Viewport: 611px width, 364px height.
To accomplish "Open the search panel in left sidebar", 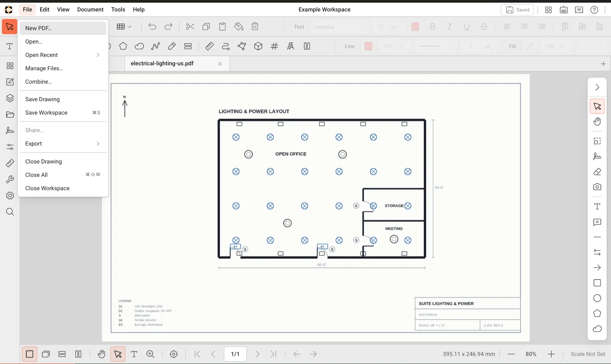I will tap(10, 212).
